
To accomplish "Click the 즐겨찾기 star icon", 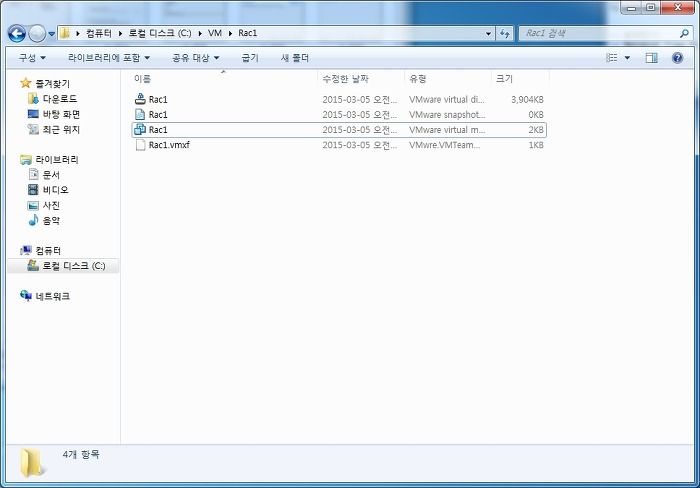I will click(x=26, y=83).
